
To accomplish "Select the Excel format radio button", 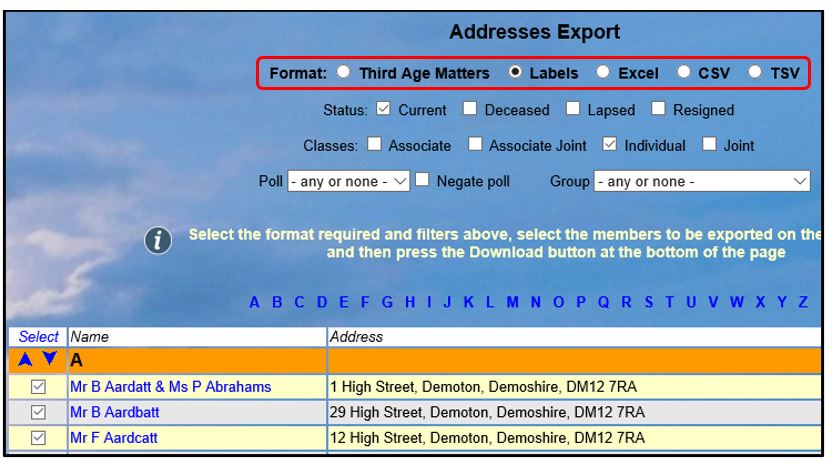I will pos(603,73).
